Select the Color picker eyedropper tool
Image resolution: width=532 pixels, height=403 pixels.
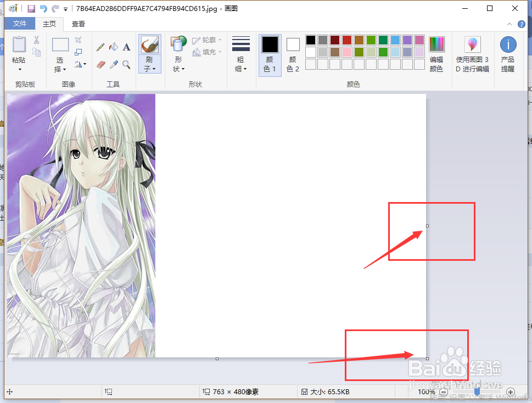pos(114,64)
